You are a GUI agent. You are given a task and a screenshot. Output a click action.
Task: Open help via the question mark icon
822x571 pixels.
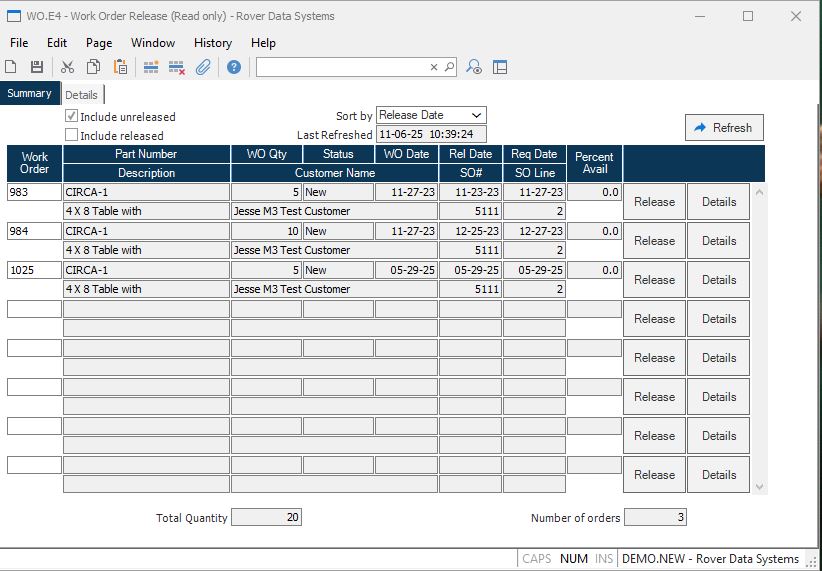tap(234, 67)
